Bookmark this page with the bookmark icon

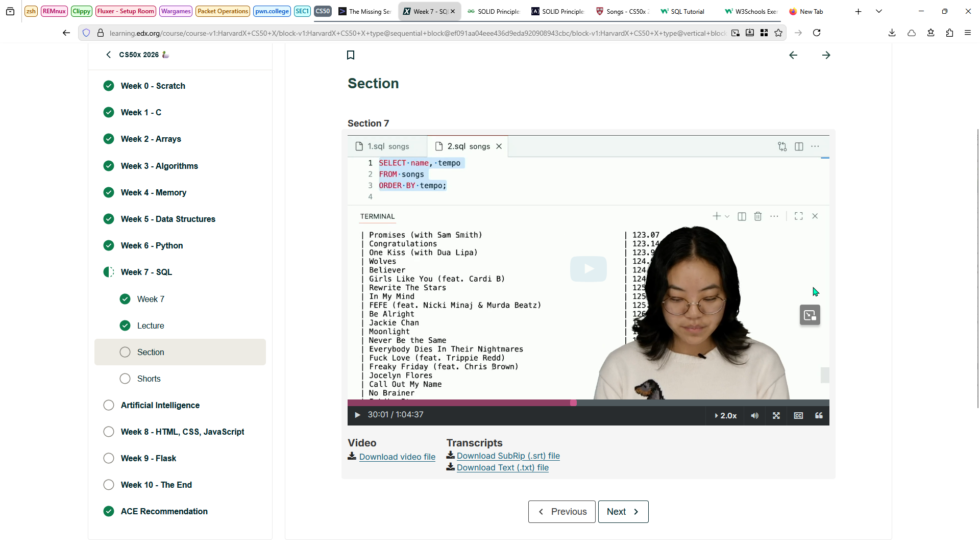[351, 55]
